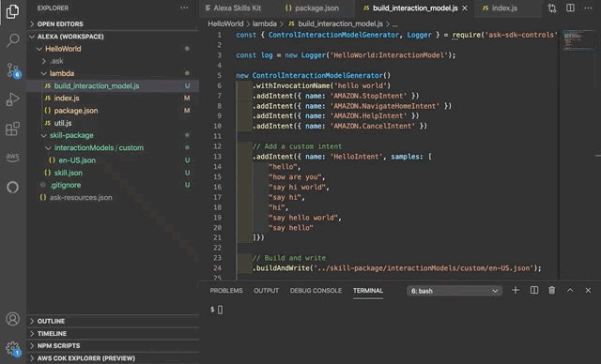The width and height of the screenshot is (601, 364).
Task: Open the Run and Debug view
Action: point(12,99)
